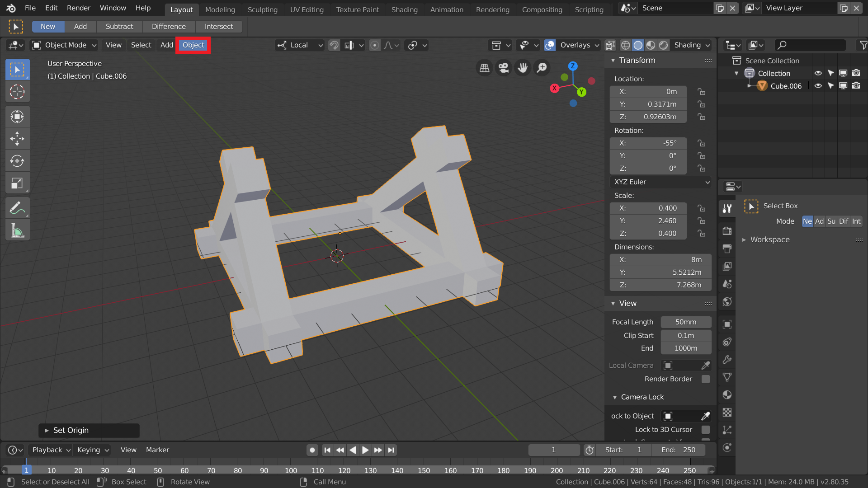Open the Local transform orientation dropdown
This screenshot has height=488, width=868.
(300, 45)
